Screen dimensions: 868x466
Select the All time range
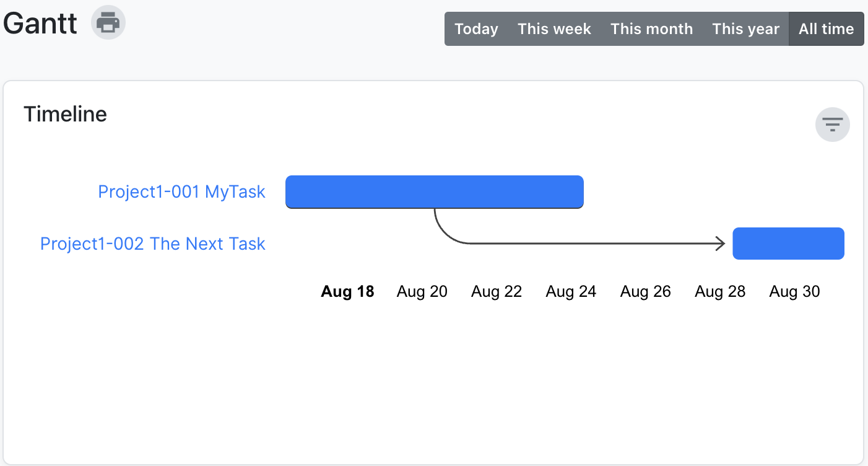coord(826,29)
